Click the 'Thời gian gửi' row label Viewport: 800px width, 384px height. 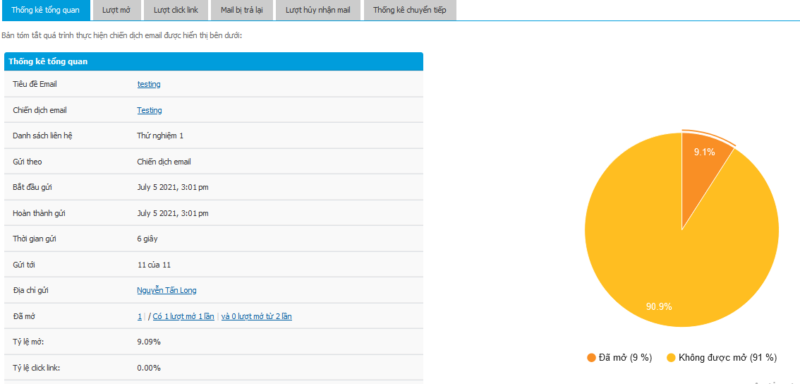[34, 239]
